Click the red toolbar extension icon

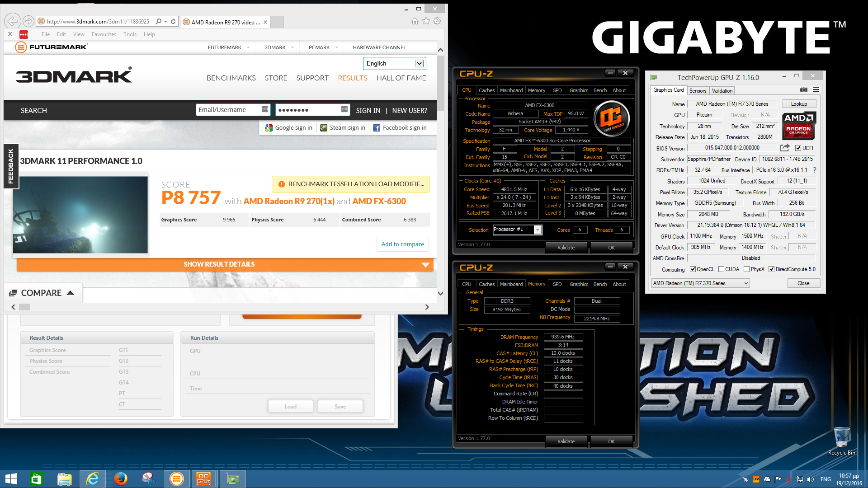point(24,34)
